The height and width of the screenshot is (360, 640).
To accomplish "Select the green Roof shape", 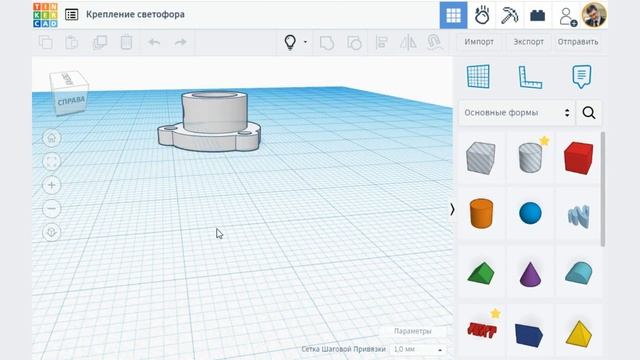I will pos(481,273).
